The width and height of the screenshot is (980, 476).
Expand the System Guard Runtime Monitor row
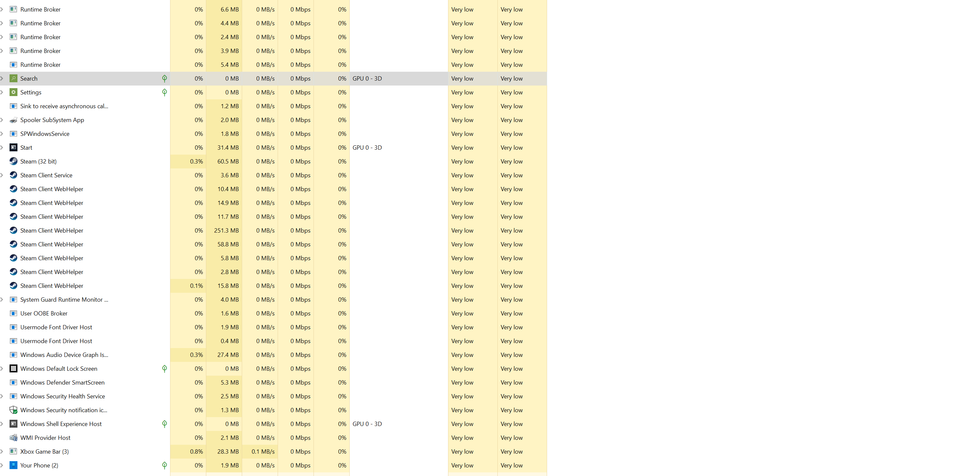pyautogui.click(x=2, y=299)
